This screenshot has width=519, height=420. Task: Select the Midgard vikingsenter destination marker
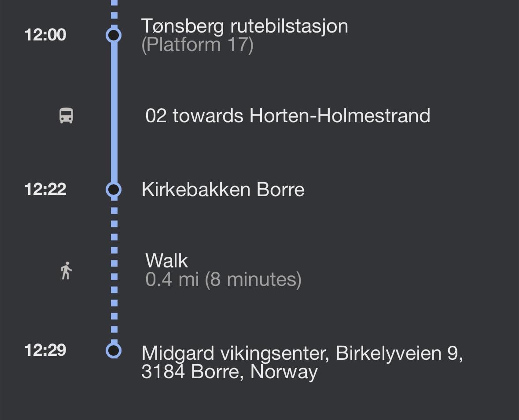[114, 350]
